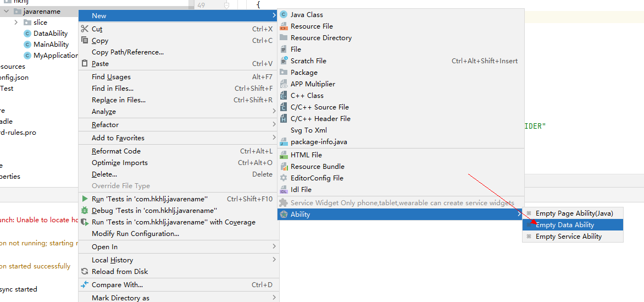
Task: Click the Resource File icon
Action: [284, 26]
